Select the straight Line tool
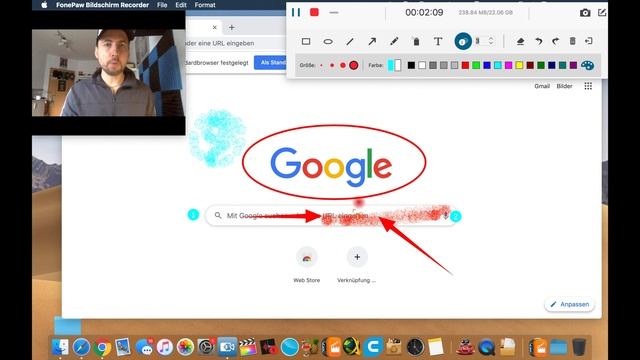 [350, 41]
